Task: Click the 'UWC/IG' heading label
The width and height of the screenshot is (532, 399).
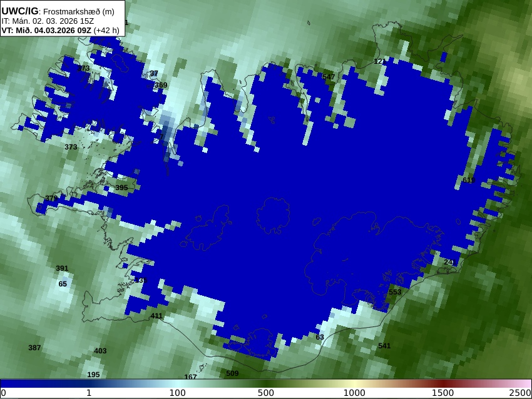Action: click(x=19, y=11)
